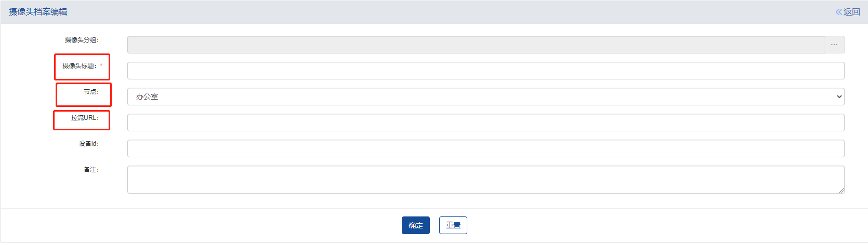Screen dimensions: 868x245
Task: Focus the 摄像头标题 text input
Action: [x=485, y=71]
